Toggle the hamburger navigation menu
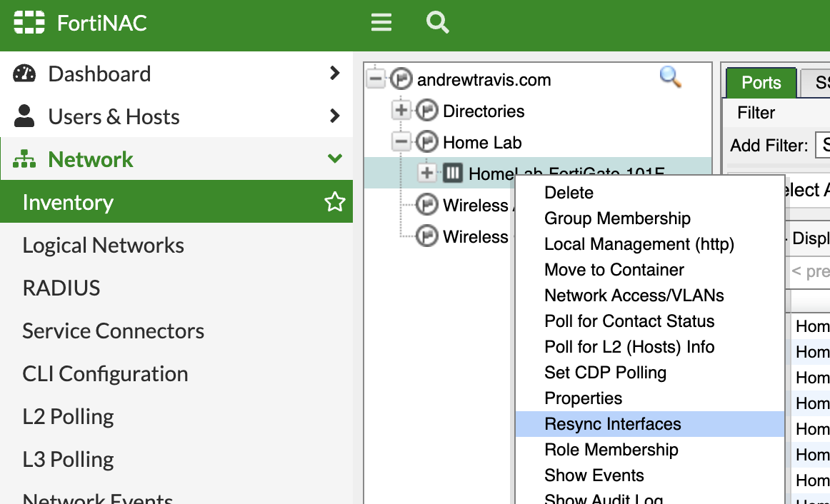This screenshot has width=830, height=504. tap(381, 22)
